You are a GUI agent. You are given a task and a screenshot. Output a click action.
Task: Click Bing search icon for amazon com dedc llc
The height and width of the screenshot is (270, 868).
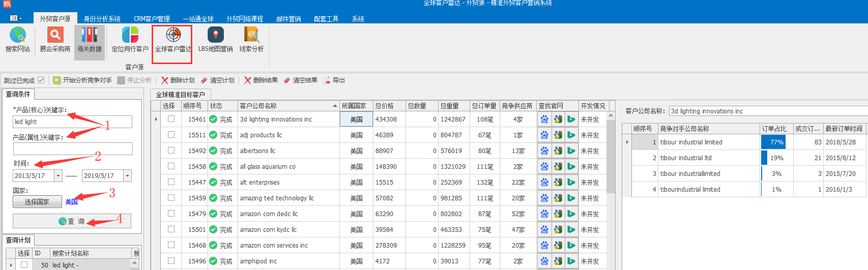[x=571, y=214]
